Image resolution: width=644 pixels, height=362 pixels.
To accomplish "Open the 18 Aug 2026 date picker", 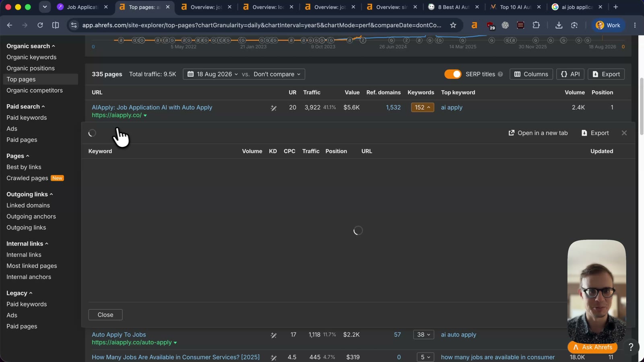I will 213,74.
